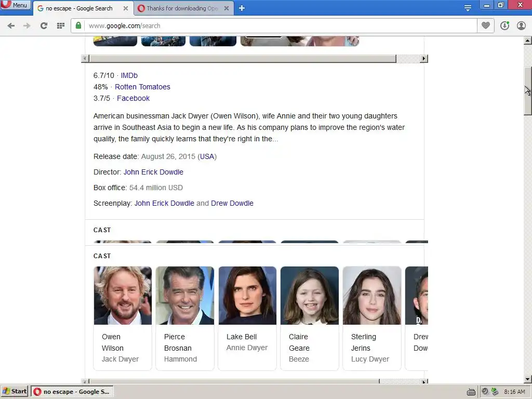Open a new tab with the plus icon
The width and height of the screenshot is (532, 399).
[x=242, y=8]
